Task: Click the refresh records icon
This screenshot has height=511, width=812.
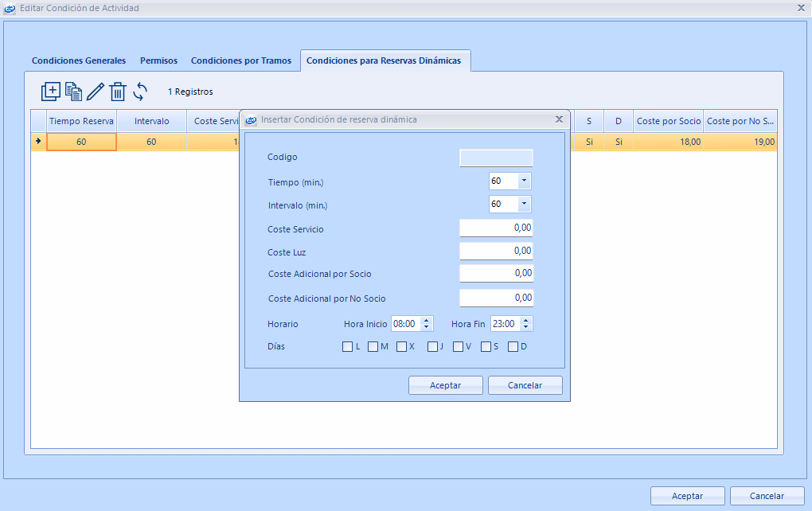Action: pyautogui.click(x=140, y=92)
